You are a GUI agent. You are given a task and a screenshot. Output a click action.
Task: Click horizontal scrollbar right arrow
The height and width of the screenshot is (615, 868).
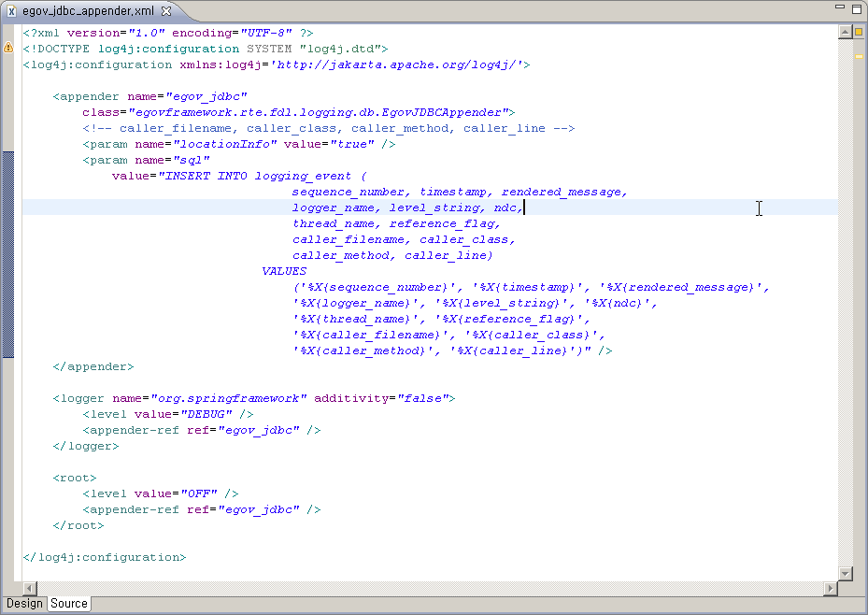pos(831,588)
